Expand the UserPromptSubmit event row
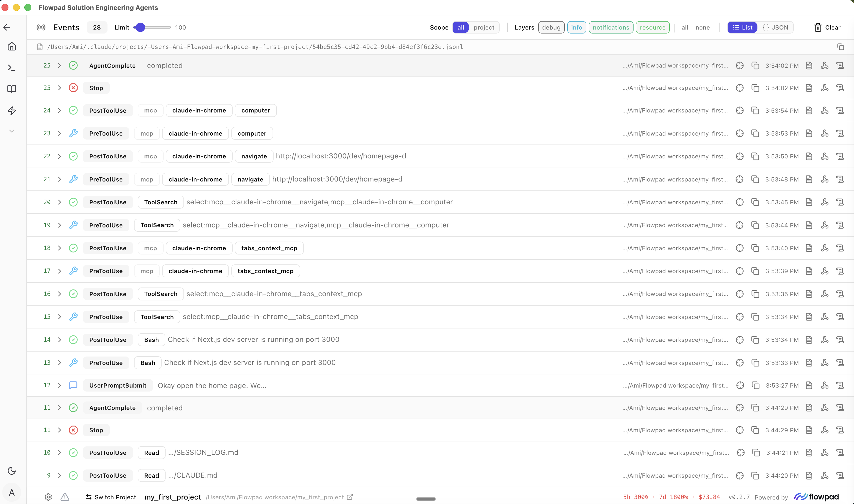 [59, 386]
